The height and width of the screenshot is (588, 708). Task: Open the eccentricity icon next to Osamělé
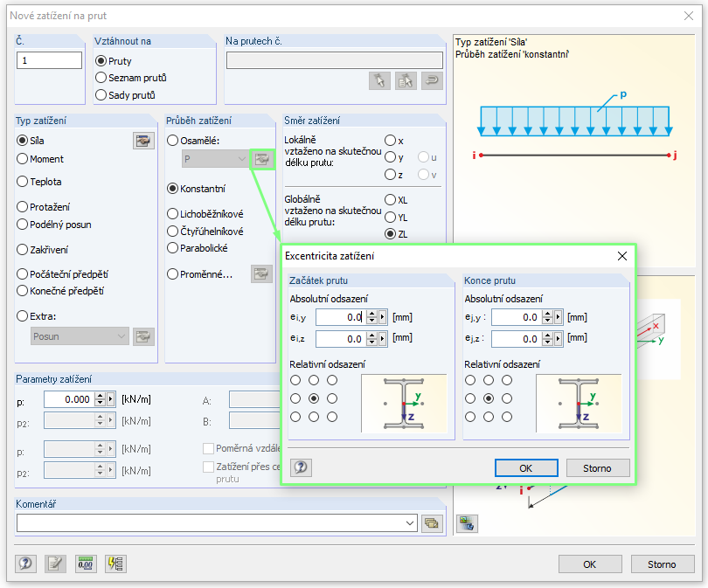pyautogui.click(x=262, y=159)
